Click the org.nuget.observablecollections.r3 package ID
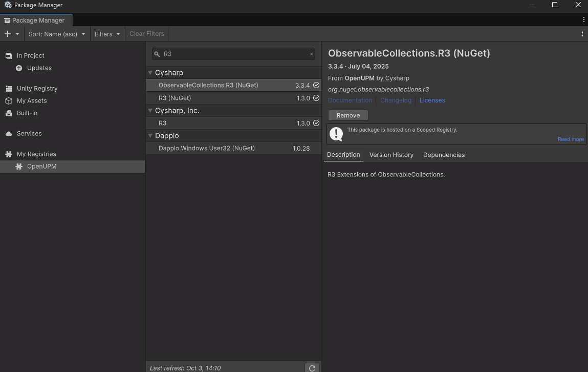The image size is (588, 372). coord(378,89)
